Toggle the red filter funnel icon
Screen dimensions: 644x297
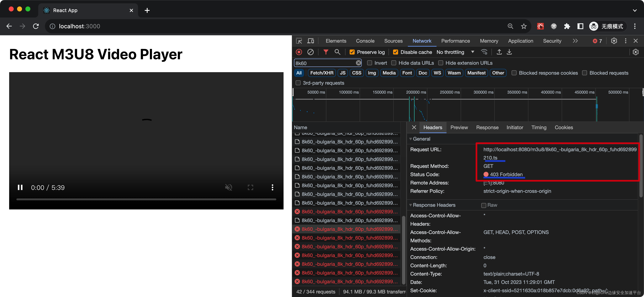pyautogui.click(x=326, y=52)
